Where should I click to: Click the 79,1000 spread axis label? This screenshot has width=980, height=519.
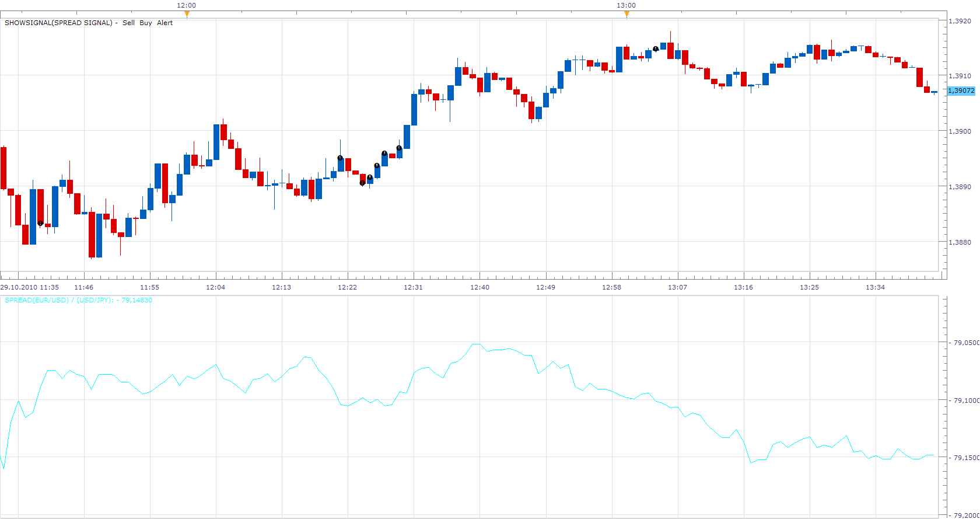(x=966, y=400)
